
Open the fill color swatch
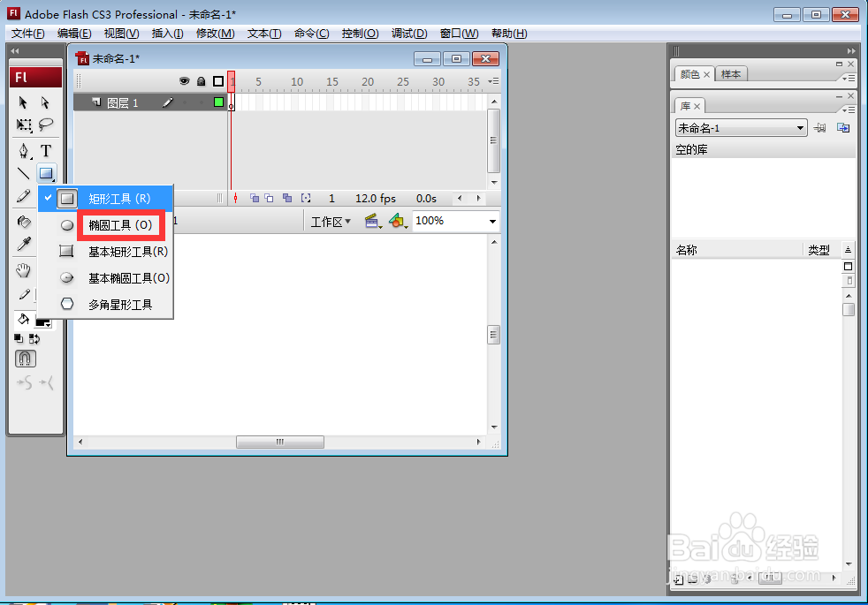click(43, 322)
